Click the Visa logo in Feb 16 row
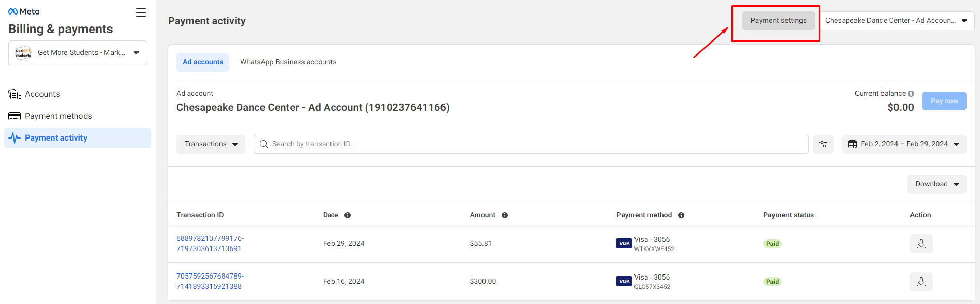 [x=624, y=281]
